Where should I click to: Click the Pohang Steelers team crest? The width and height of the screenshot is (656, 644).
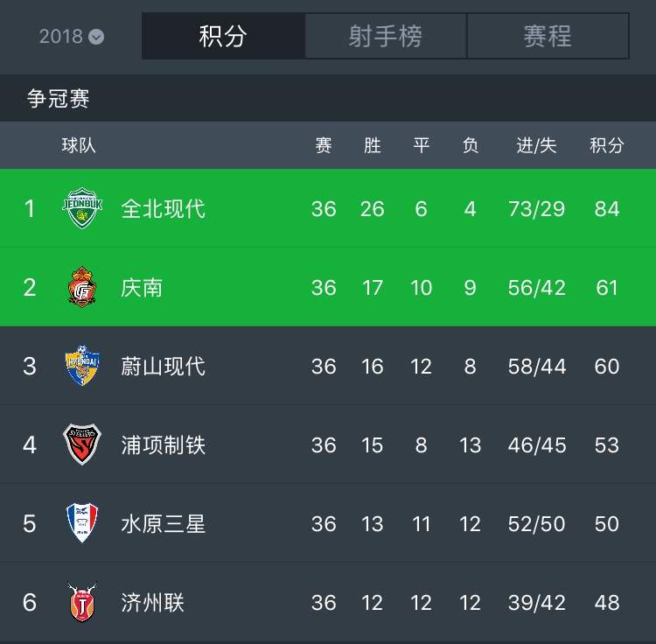point(83,444)
